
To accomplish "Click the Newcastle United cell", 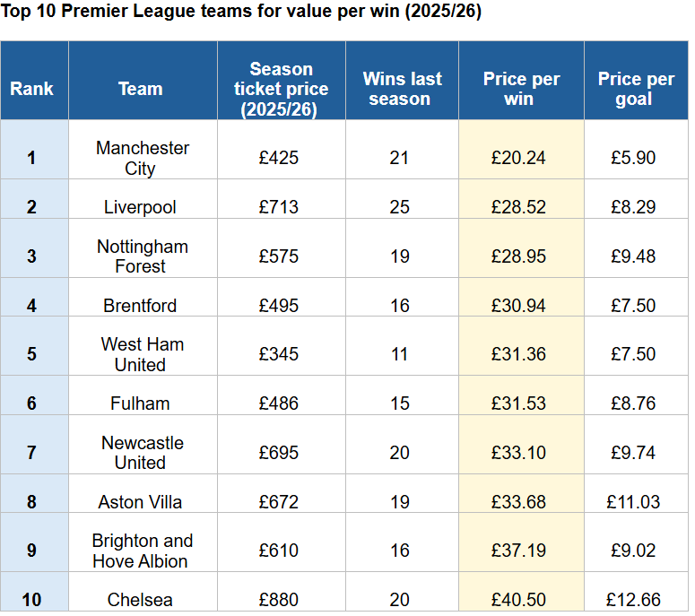I will 142,453.
